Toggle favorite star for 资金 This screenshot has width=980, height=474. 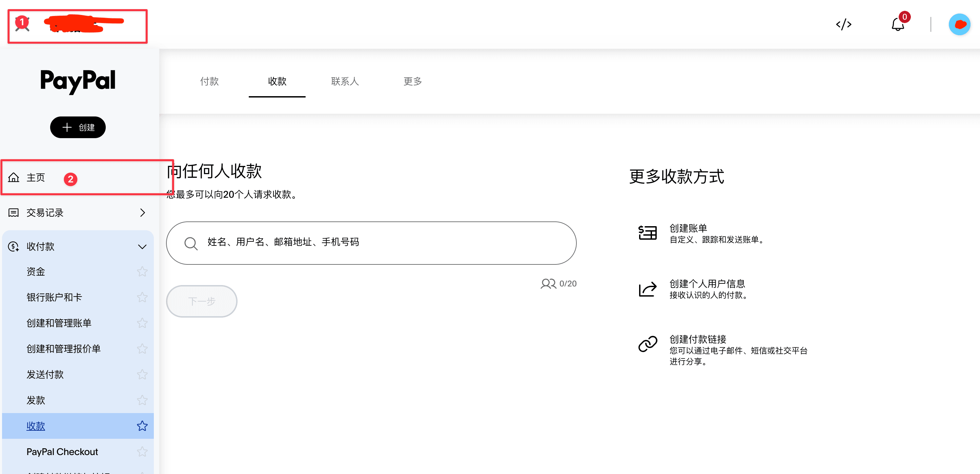tap(142, 272)
